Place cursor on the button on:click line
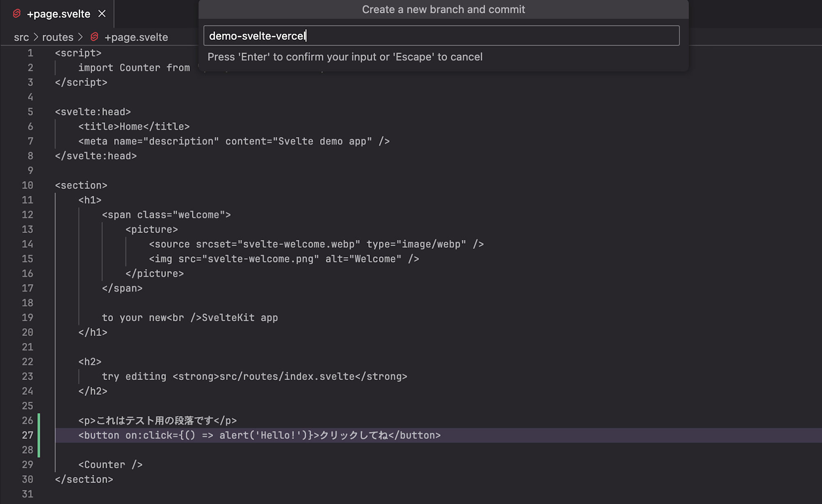 coord(259,435)
